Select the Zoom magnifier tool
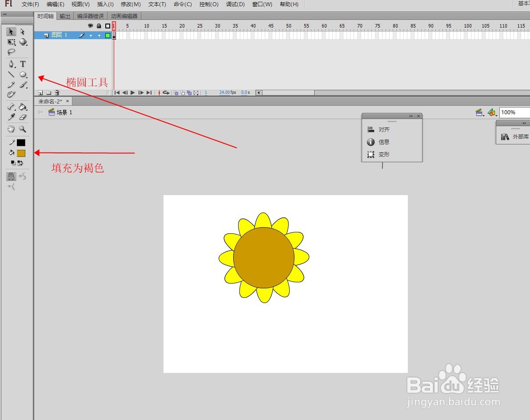Viewport: 530px width, 420px height. (22, 129)
